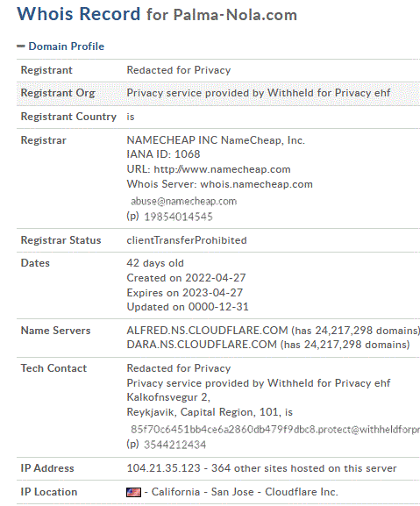Click the Registrant Org privacy service text

[x=259, y=93]
